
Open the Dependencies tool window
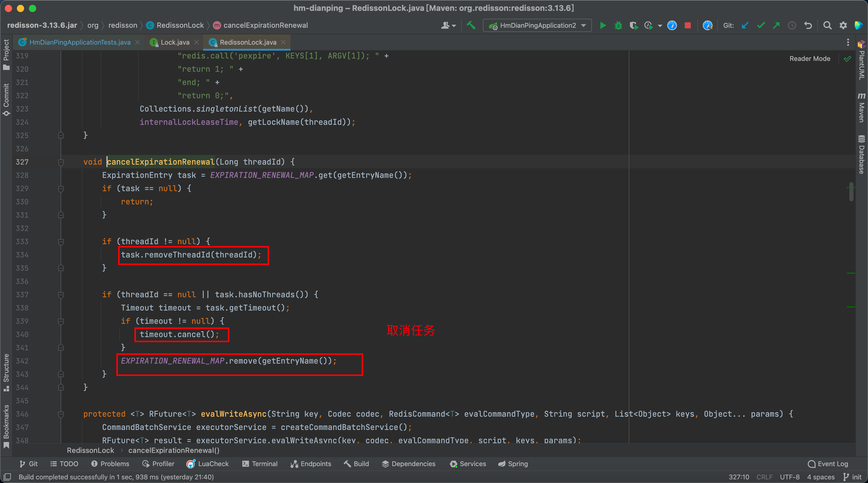coord(408,464)
